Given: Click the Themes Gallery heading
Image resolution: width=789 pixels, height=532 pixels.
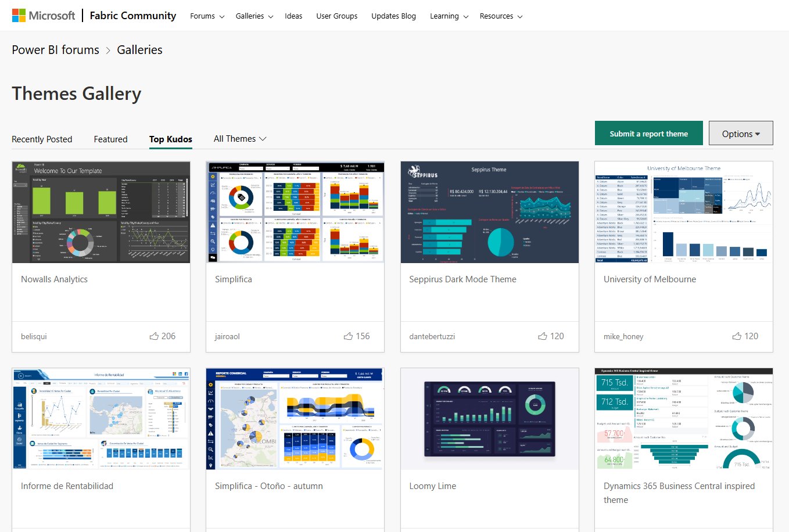Looking at the screenshot, I should click(x=77, y=94).
